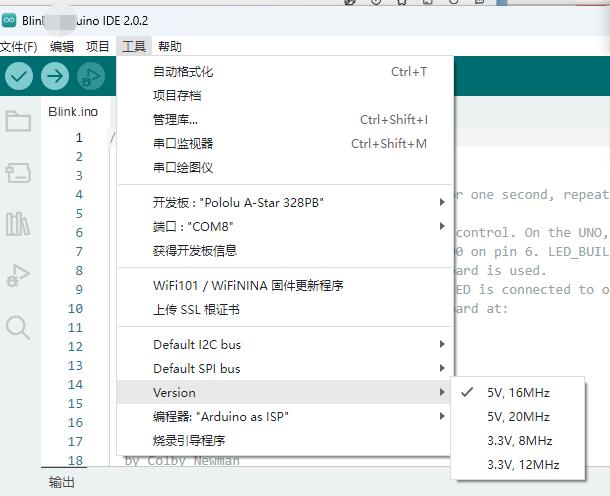Open 管理库... menu entry
The image size is (610, 496).
(x=285, y=120)
